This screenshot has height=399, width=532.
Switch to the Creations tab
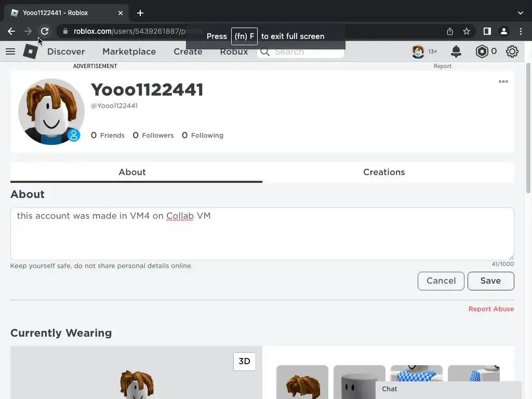(x=384, y=172)
